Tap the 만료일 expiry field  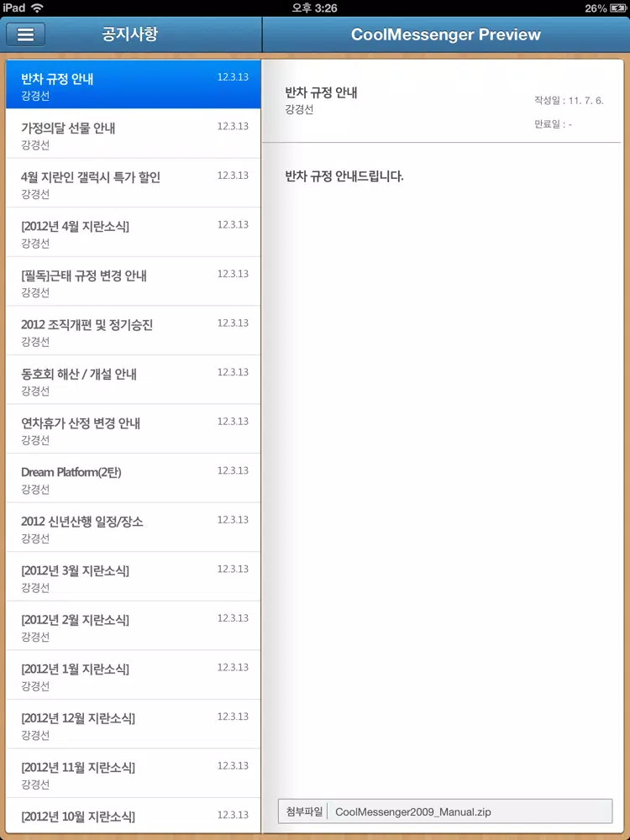[x=553, y=124]
